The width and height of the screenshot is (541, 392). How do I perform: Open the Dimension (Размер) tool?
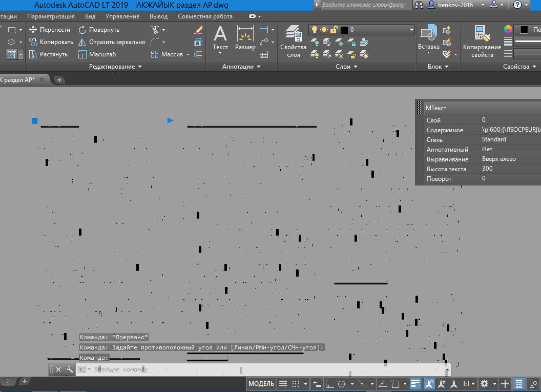[x=245, y=38]
